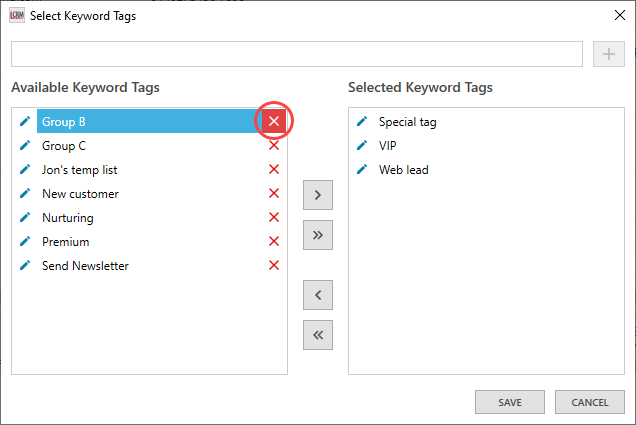Select Send Newsletter in available tags
This screenshot has height=425, width=636.
(x=85, y=266)
